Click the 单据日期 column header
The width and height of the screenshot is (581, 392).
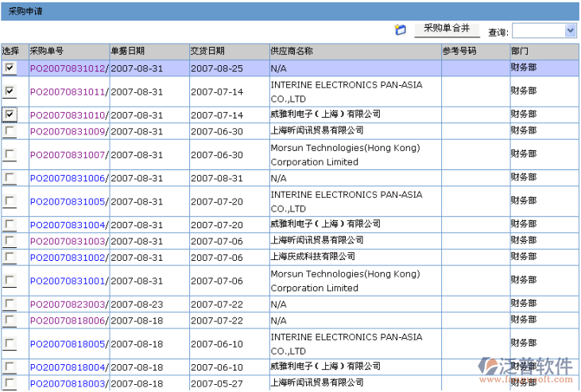pyautogui.click(x=127, y=51)
